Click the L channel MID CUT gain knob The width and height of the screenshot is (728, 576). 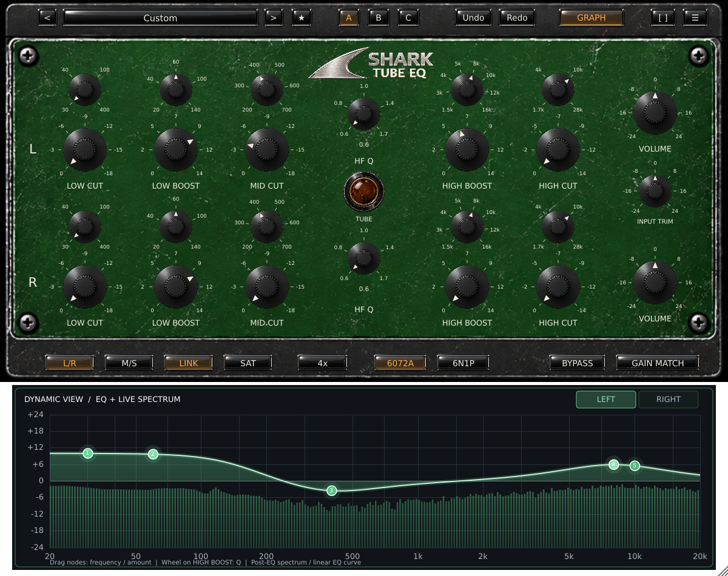click(267, 149)
